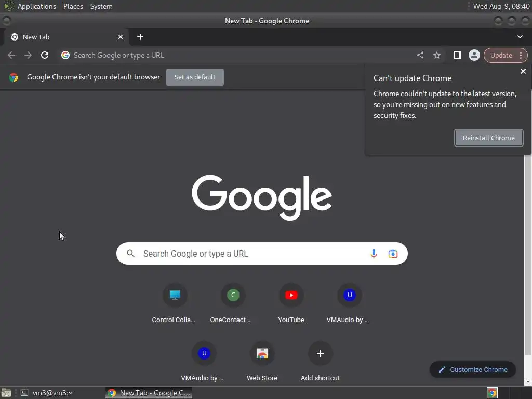The width and height of the screenshot is (532, 399).
Task: Go forward using the forward arrow
Action: [28, 55]
